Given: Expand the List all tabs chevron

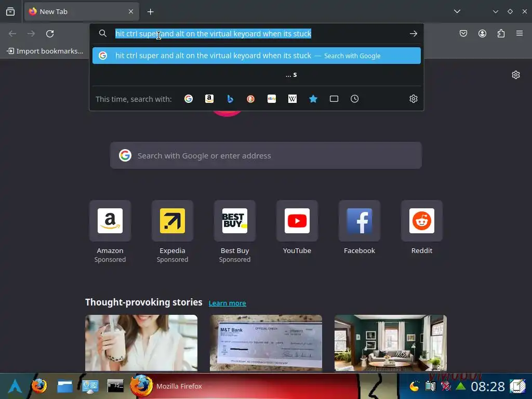Looking at the screenshot, I should coord(457,11).
